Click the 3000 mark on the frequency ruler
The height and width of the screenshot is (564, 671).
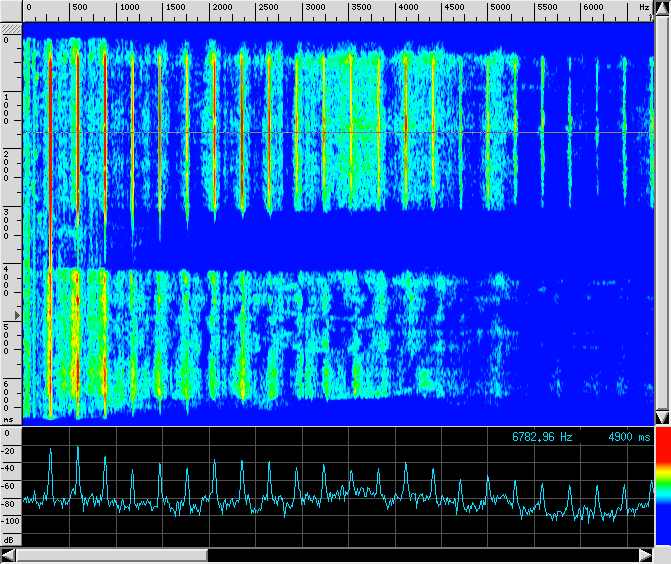click(x=314, y=7)
